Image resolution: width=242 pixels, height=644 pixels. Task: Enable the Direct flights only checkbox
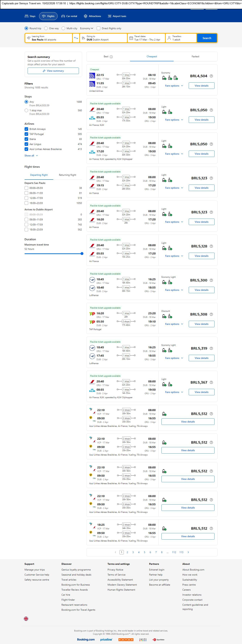coord(99,28)
